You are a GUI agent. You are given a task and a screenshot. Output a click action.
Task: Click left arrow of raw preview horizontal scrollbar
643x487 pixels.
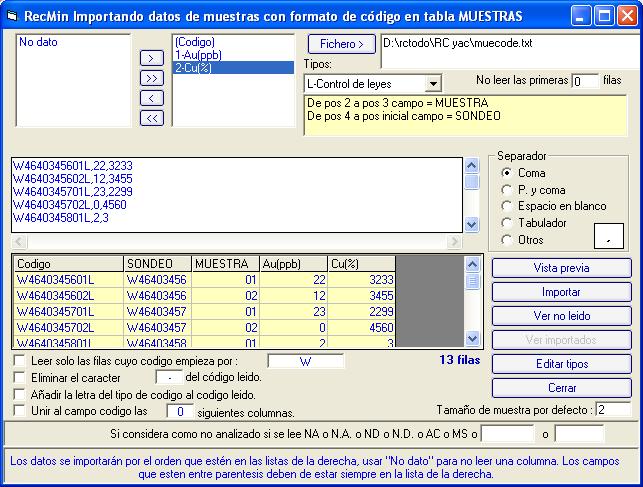pyautogui.click(x=19, y=241)
